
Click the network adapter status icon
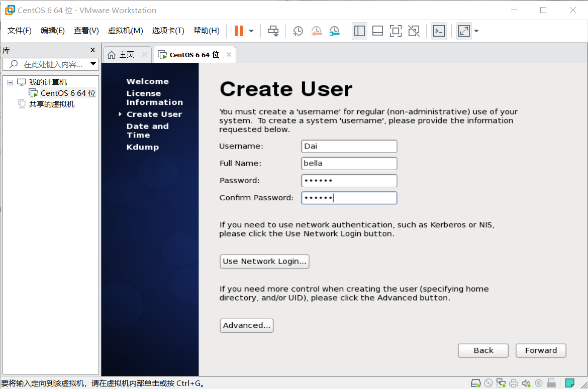point(501,383)
